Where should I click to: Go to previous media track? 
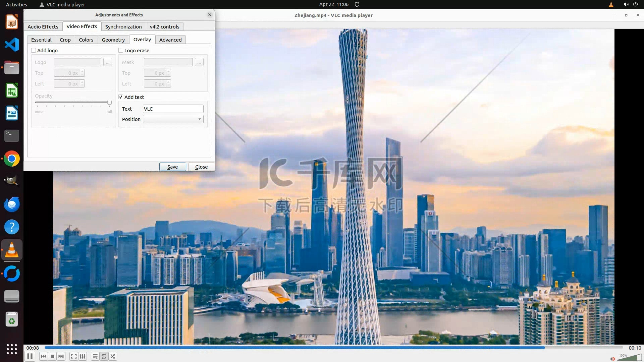tap(44, 356)
